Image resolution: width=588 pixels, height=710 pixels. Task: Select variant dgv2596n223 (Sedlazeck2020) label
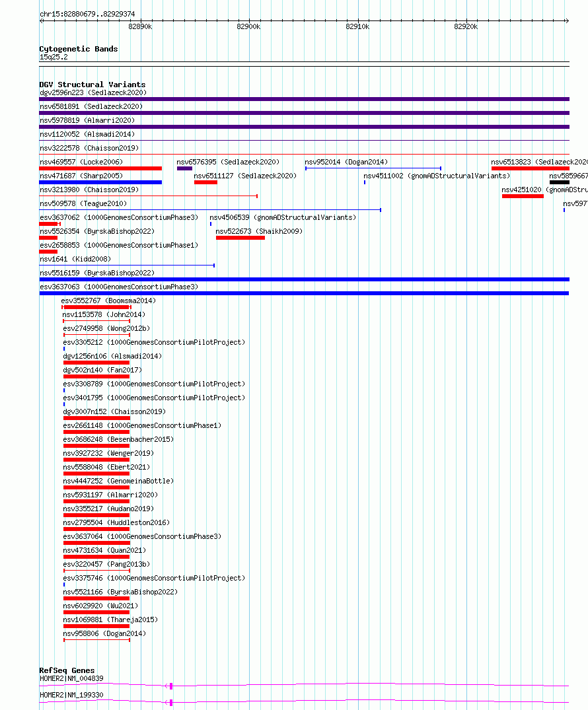tap(93, 93)
